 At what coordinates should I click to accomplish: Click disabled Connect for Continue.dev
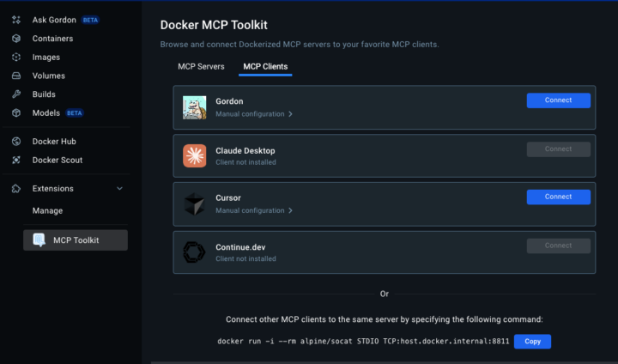(x=559, y=246)
